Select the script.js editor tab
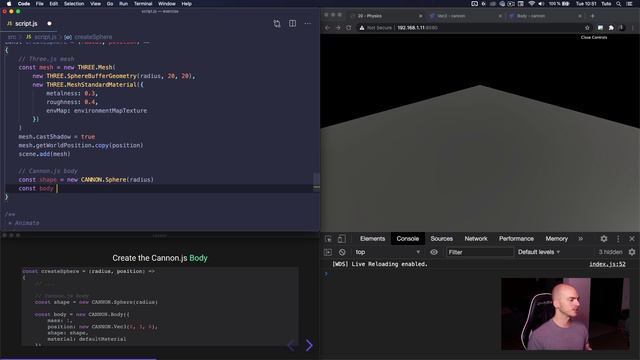The image size is (640, 360). (x=26, y=24)
